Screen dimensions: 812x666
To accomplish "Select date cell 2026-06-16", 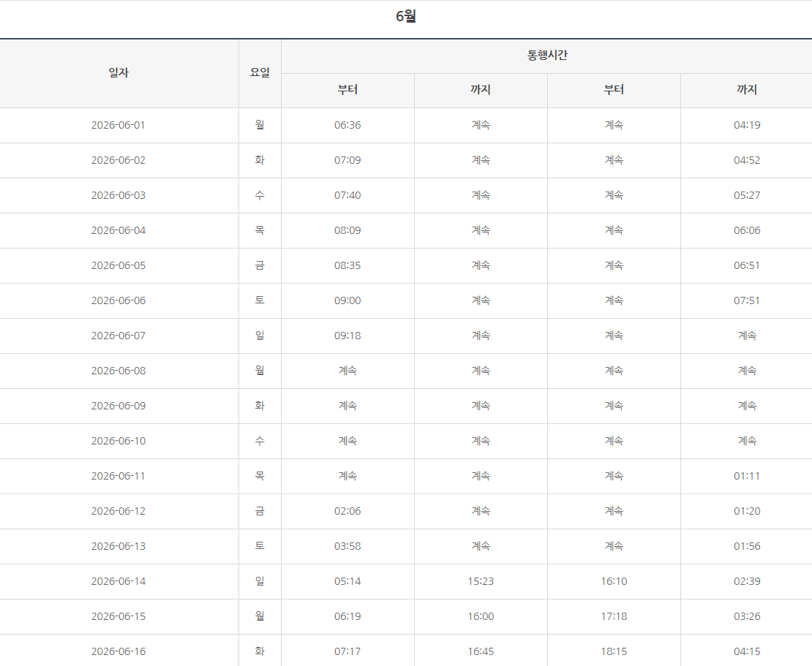I will [x=119, y=651].
